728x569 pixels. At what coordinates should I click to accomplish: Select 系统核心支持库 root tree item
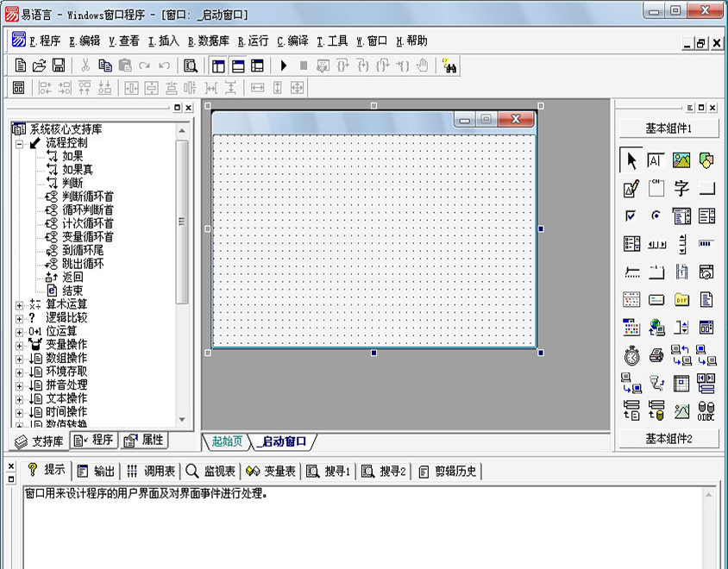point(66,129)
